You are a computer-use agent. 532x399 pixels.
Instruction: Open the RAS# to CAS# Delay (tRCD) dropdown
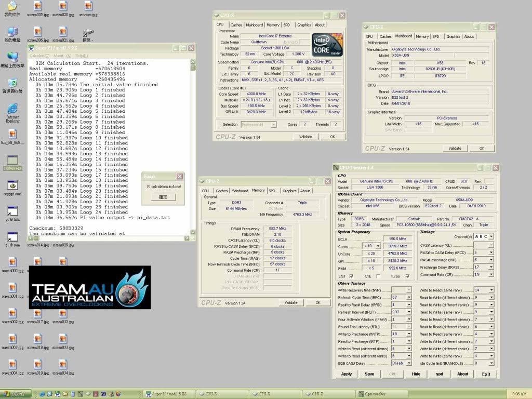click(491, 253)
